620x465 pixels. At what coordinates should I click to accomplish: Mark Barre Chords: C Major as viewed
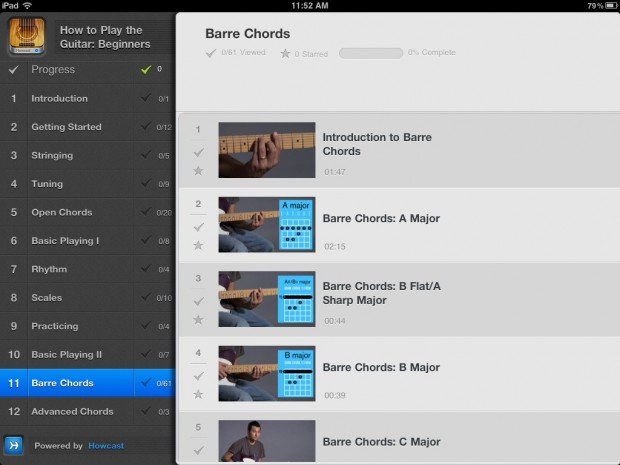coord(198,450)
